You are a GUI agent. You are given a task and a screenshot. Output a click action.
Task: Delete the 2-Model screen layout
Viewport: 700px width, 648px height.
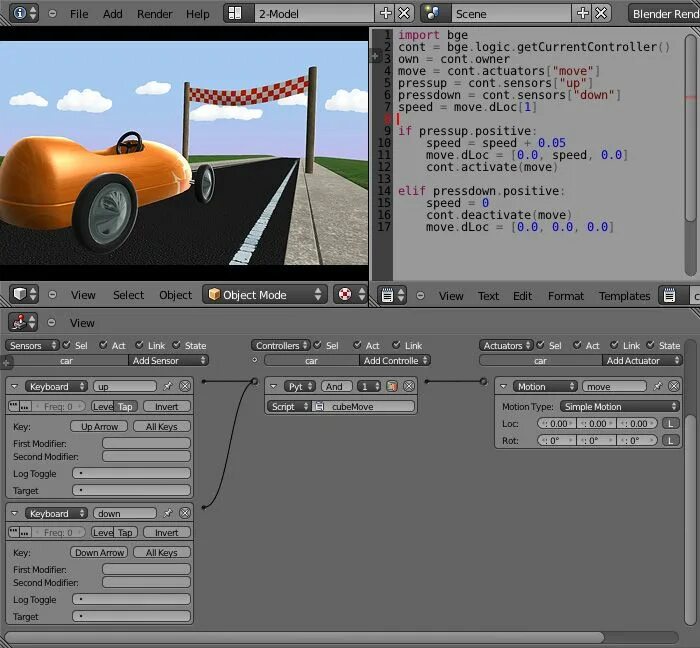click(404, 13)
